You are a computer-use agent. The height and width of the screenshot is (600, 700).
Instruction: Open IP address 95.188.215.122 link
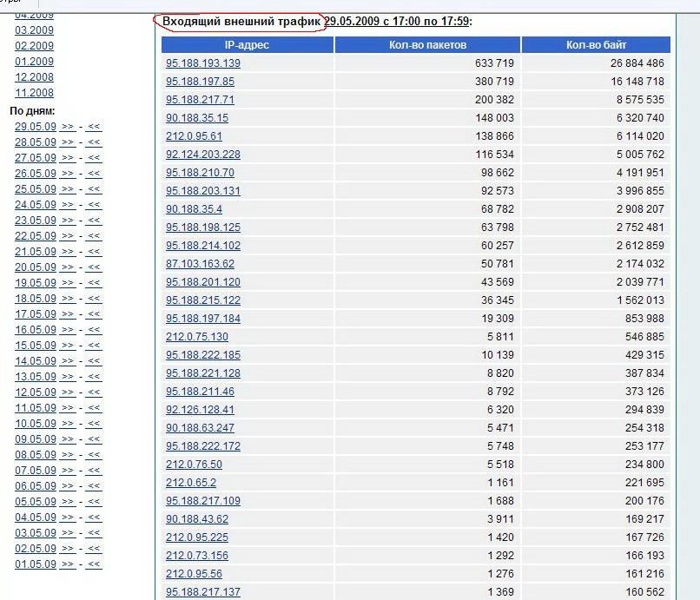[x=202, y=300]
